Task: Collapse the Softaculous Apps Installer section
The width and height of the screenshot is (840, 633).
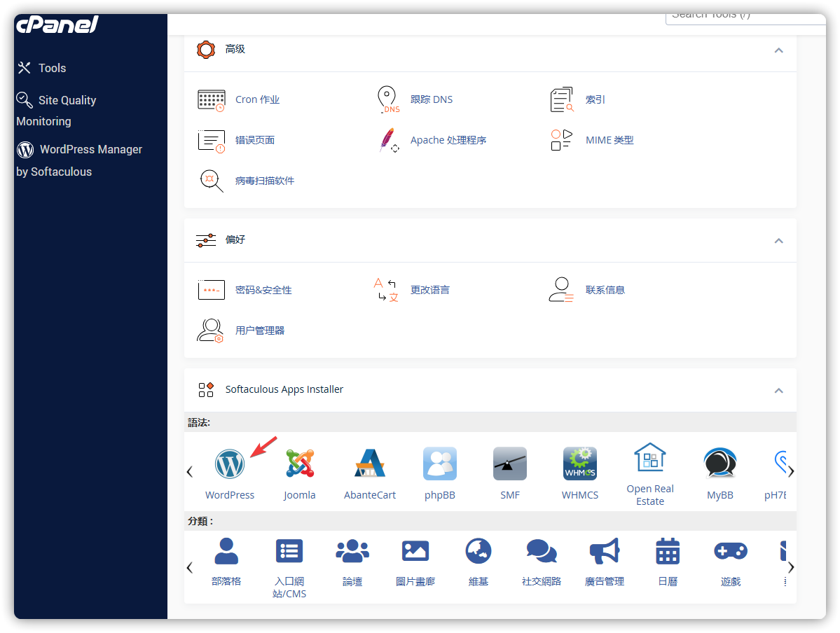Action: pyautogui.click(x=779, y=391)
